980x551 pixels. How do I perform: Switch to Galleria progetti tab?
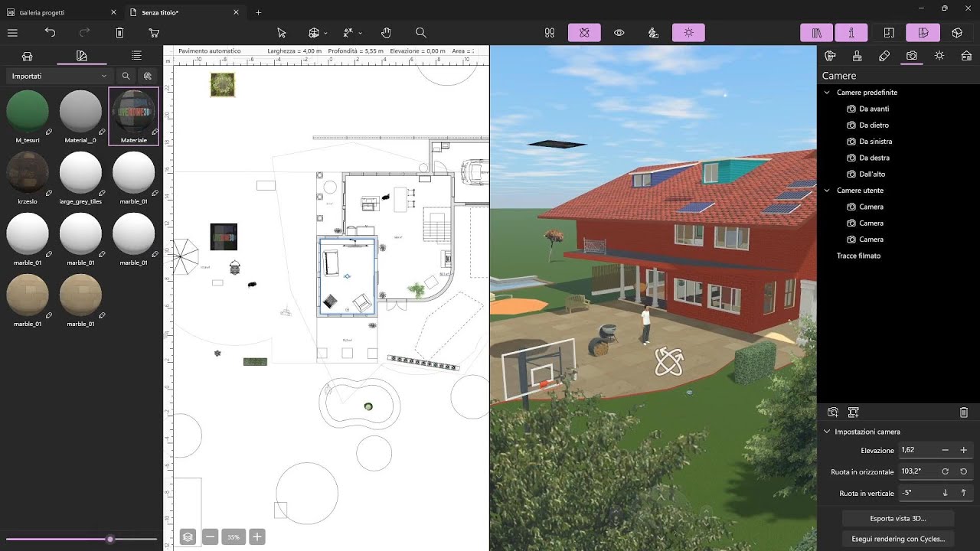[x=61, y=12]
